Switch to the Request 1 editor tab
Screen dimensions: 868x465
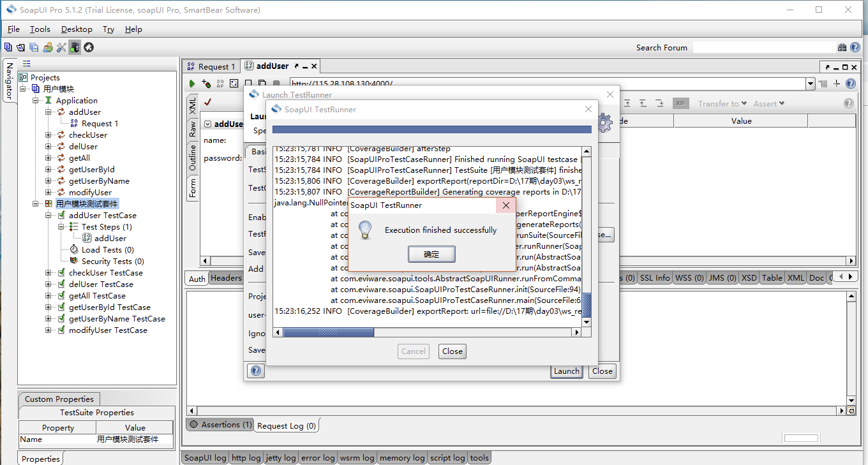(x=211, y=66)
